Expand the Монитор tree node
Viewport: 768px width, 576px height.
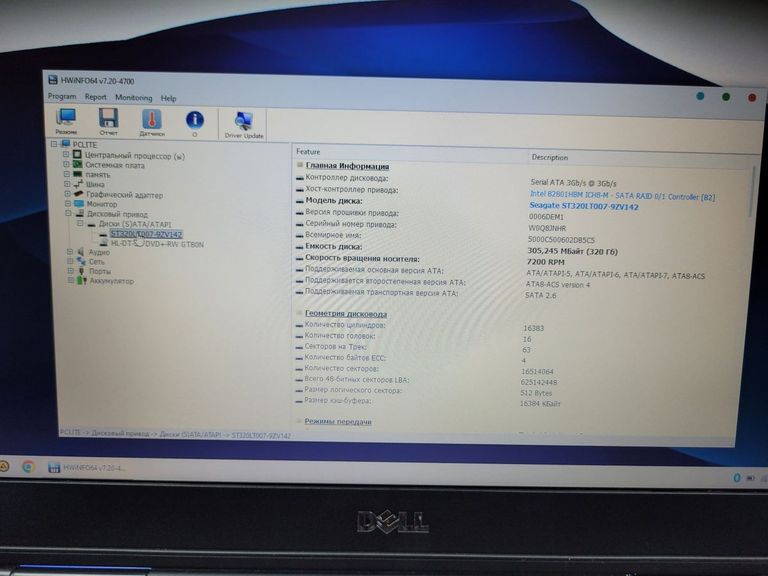pos(68,203)
